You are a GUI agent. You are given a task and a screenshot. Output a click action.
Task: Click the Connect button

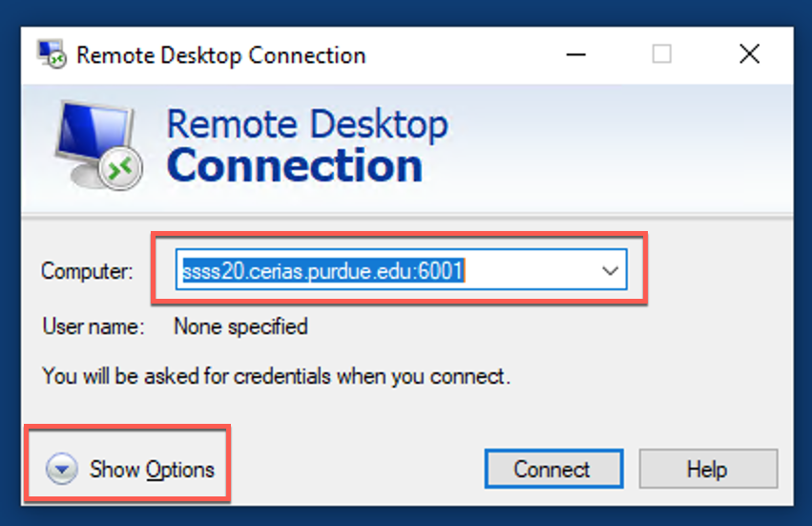(x=553, y=469)
